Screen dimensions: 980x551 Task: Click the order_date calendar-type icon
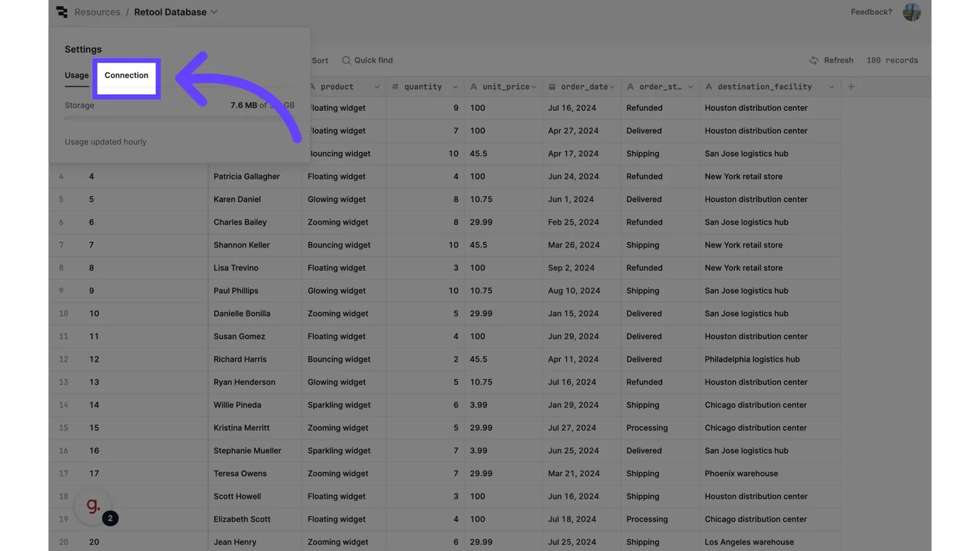tap(552, 87)
